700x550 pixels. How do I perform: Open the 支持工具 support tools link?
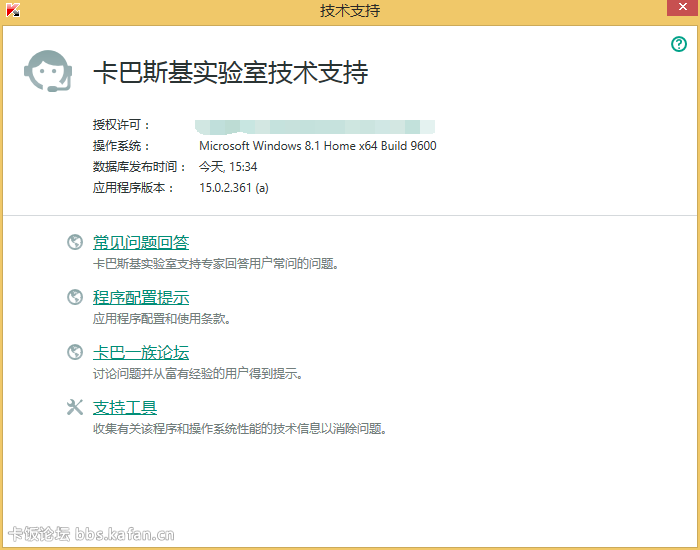(x=125, y=407)
